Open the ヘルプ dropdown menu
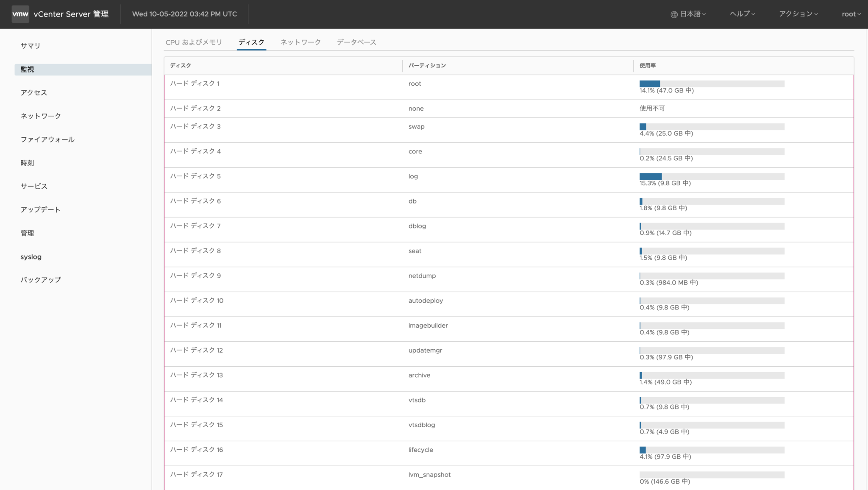 point(742,14)
